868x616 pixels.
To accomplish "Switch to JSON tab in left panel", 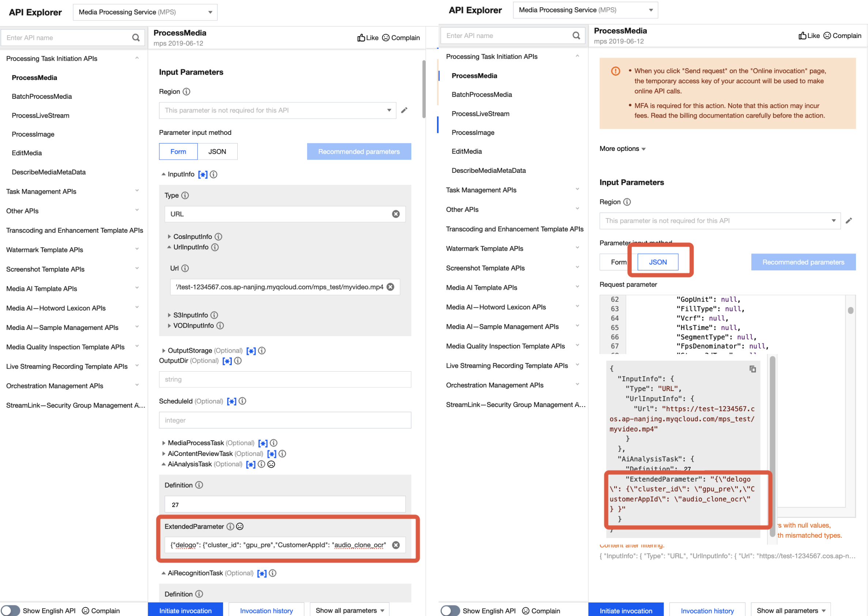I will [217, 151].
